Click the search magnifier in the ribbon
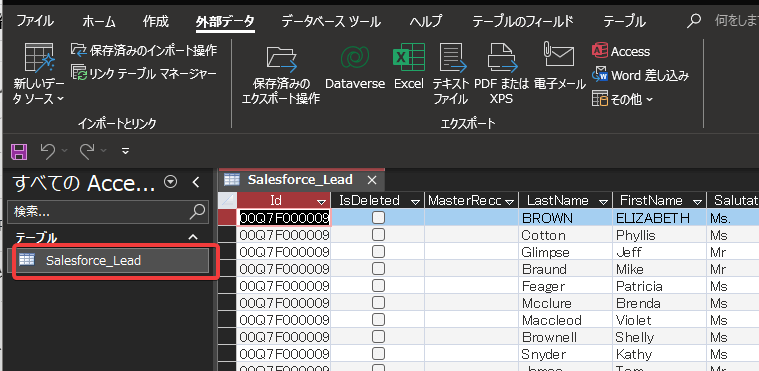The image size is (759, 371). 695,20
